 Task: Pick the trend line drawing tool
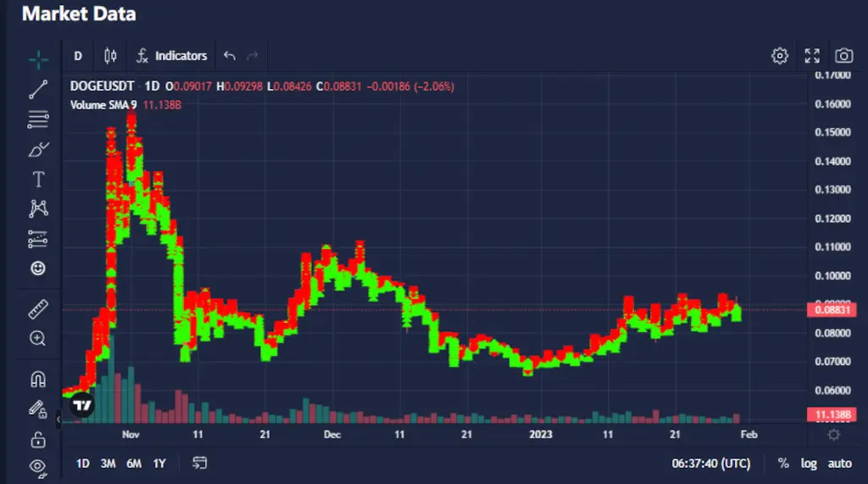coord(38,89)
